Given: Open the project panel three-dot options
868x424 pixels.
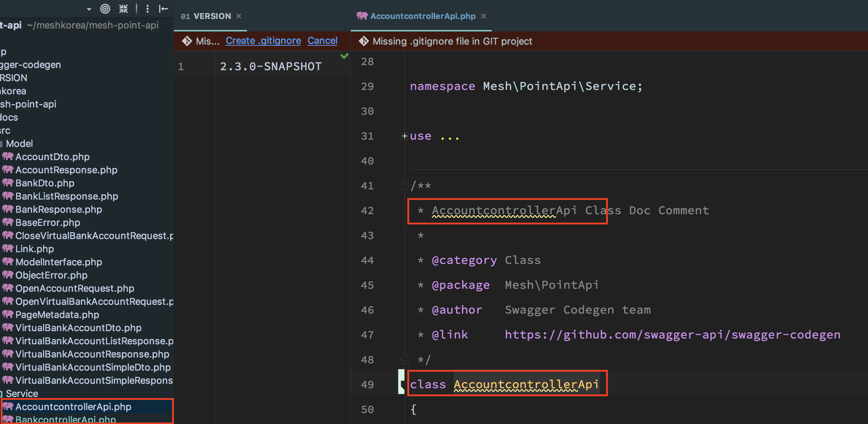Looking at the screenshot, I should [x=148, y=8].
